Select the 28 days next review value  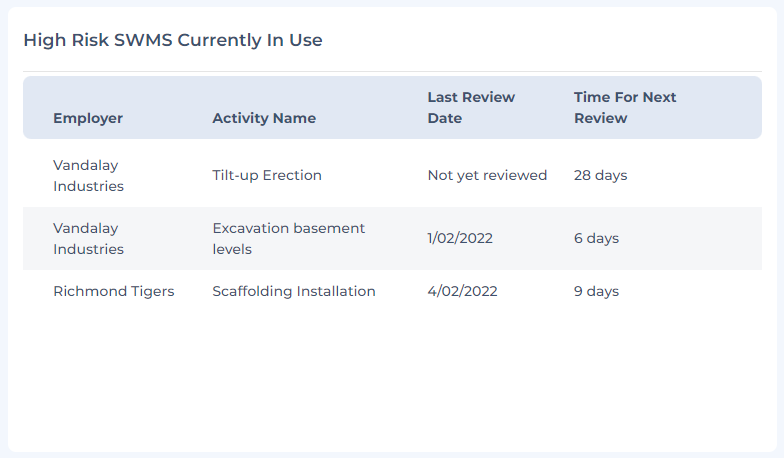(600, 176)
